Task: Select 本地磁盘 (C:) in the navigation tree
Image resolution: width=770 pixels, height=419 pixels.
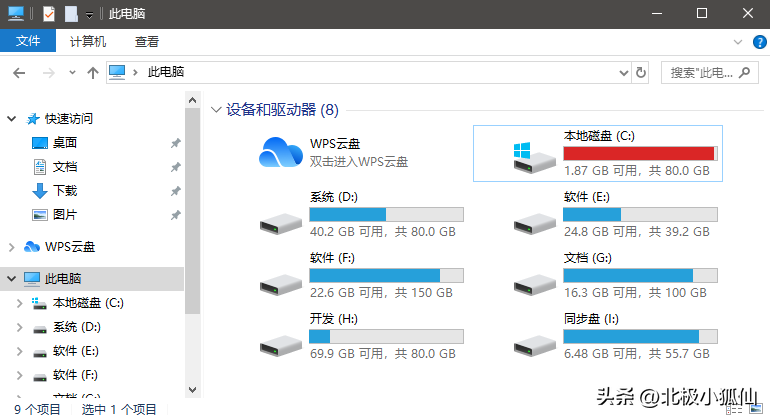Action: tap(88, 303)
